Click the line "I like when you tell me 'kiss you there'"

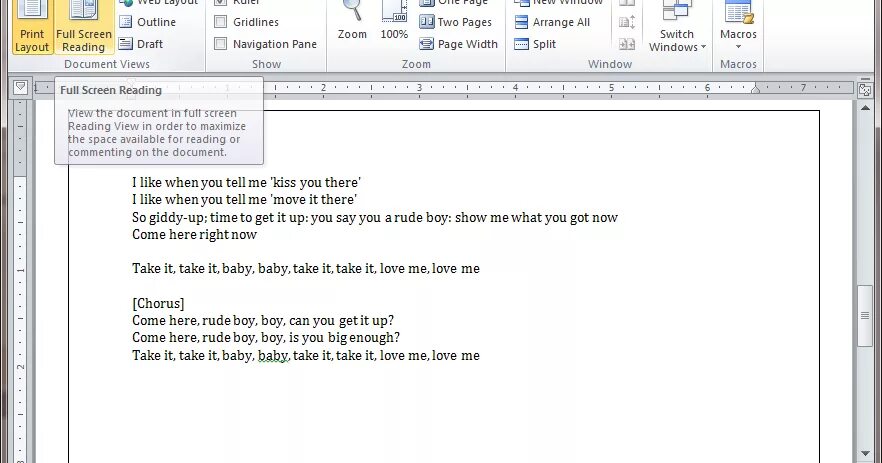pos(246,182)
